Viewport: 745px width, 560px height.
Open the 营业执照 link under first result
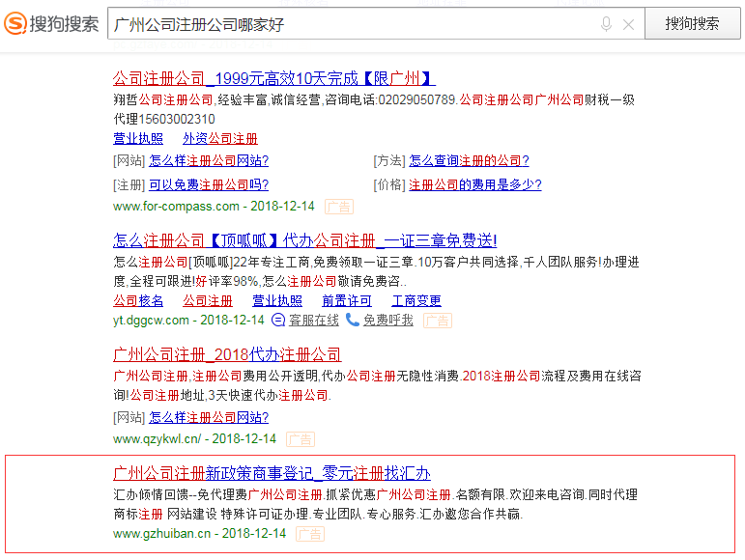coord(138,139)
